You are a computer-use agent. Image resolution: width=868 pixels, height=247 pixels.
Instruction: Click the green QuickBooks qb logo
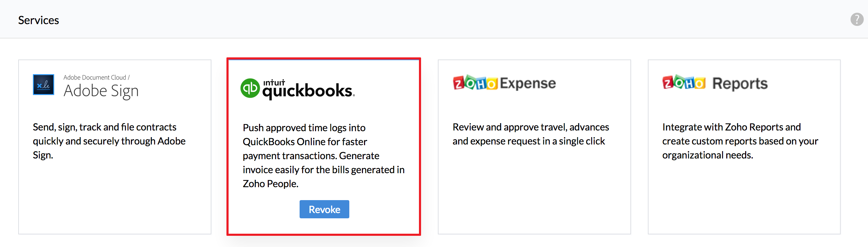(x=250, y=88)
